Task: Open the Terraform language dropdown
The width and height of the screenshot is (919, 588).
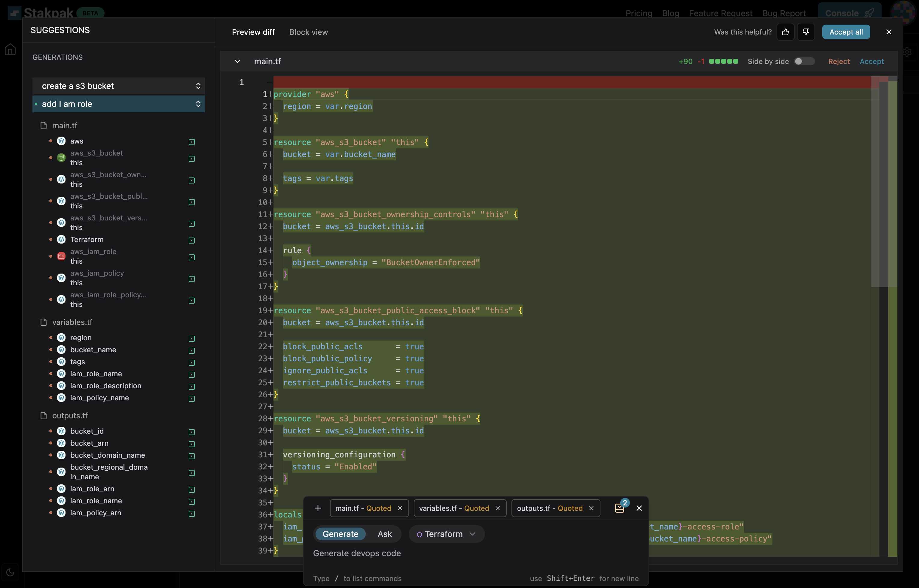Action: [x=446, y=534]
